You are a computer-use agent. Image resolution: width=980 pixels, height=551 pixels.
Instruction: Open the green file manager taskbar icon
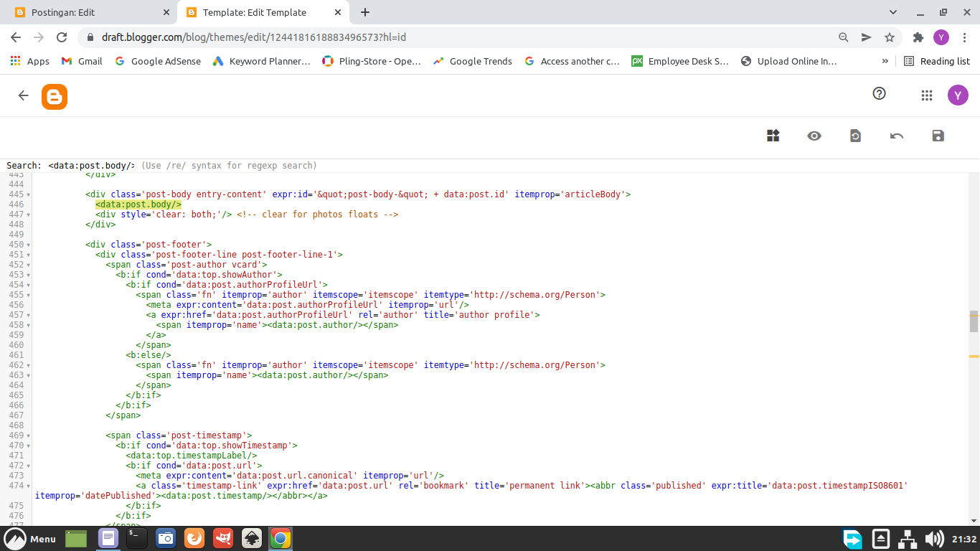pos(75,539)
